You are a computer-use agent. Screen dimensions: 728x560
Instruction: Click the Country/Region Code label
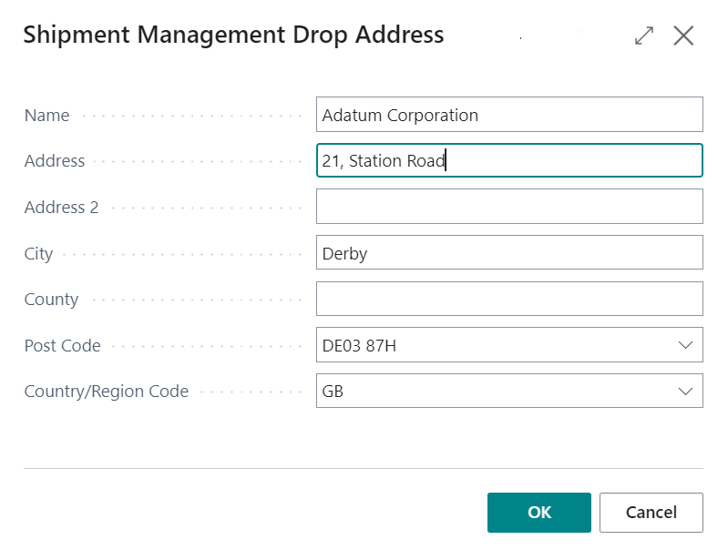click(107, 392)
